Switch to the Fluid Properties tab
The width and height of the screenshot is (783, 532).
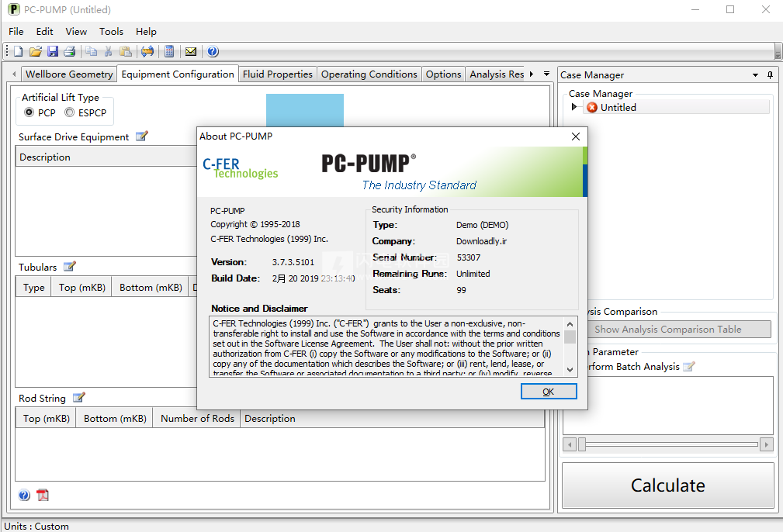(278, 74)
